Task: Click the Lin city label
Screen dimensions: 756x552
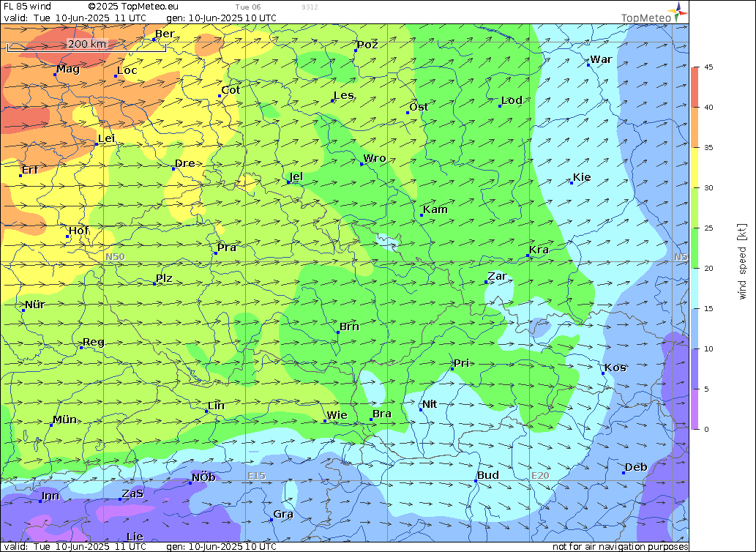Action: pyautogui.click(x=216, y=406)
